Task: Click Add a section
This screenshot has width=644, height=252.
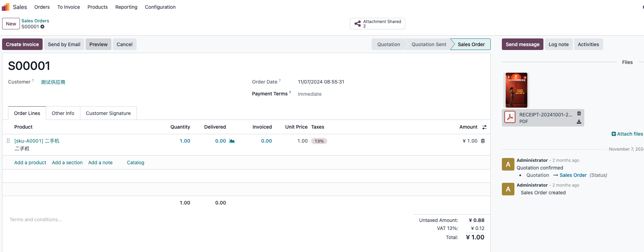Action: click(x=67, y=163)
